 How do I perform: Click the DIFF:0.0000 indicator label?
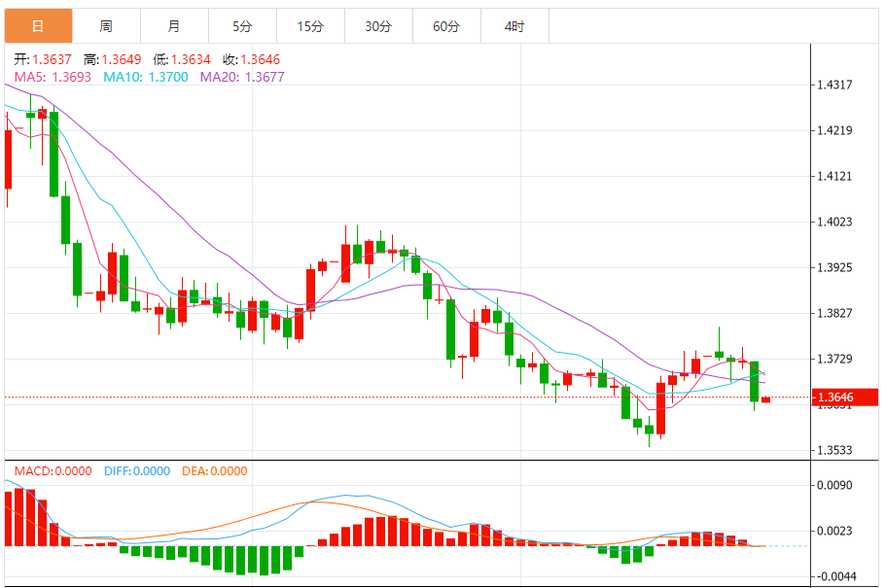pyautogui.click(x=137, y=471)
